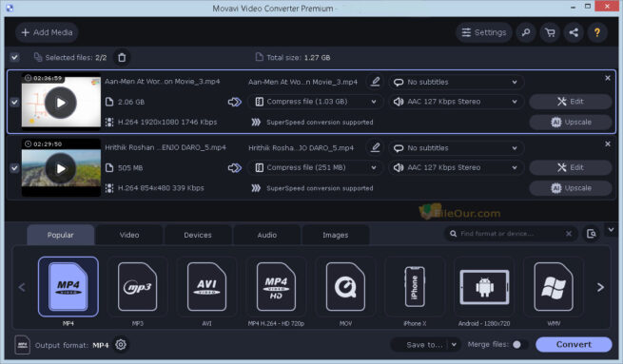Remove the Aan-Men At Work file with X
The image size is (623, 364).
[x=608, y=78]
